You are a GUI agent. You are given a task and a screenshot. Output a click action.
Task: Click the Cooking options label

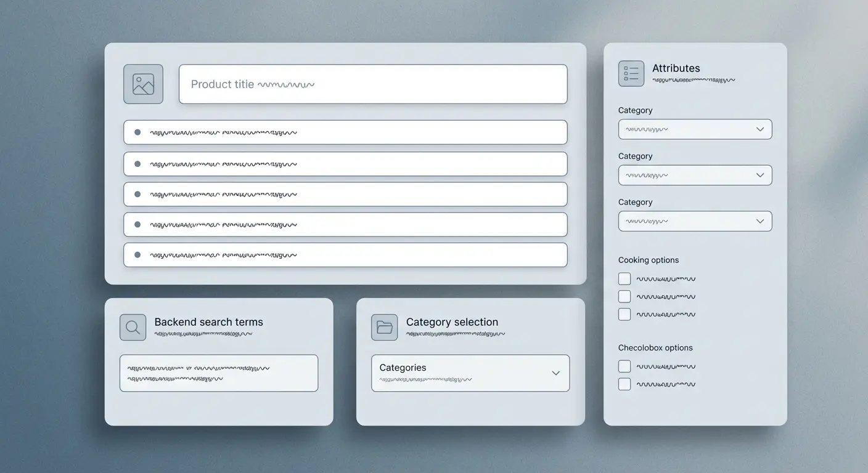point(649,260)
